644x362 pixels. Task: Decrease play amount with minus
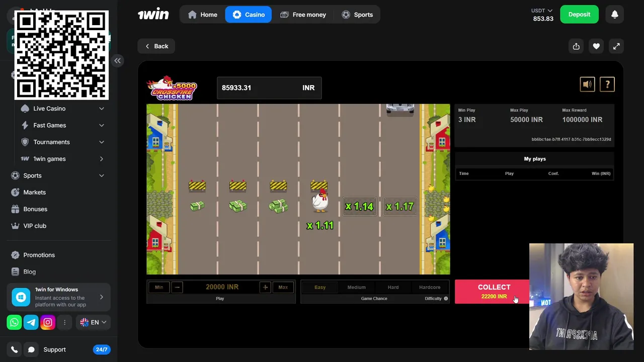click(x=177, y=287)
